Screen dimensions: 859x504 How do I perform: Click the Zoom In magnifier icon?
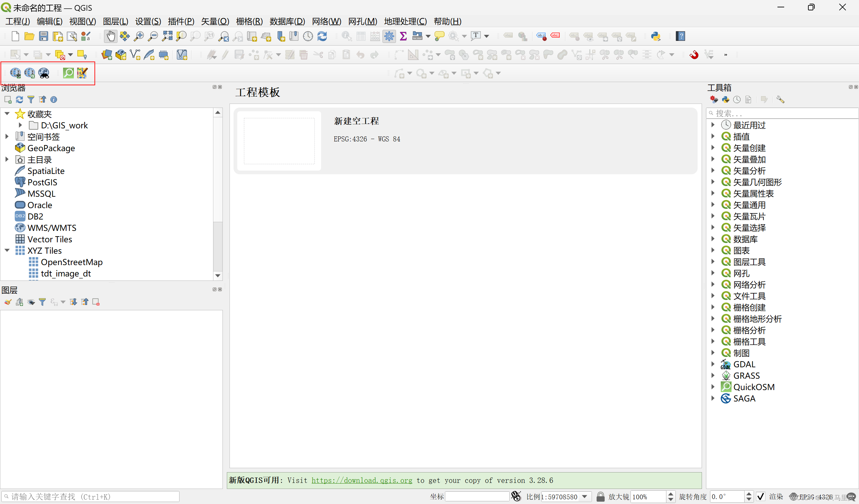coord(139,36)
